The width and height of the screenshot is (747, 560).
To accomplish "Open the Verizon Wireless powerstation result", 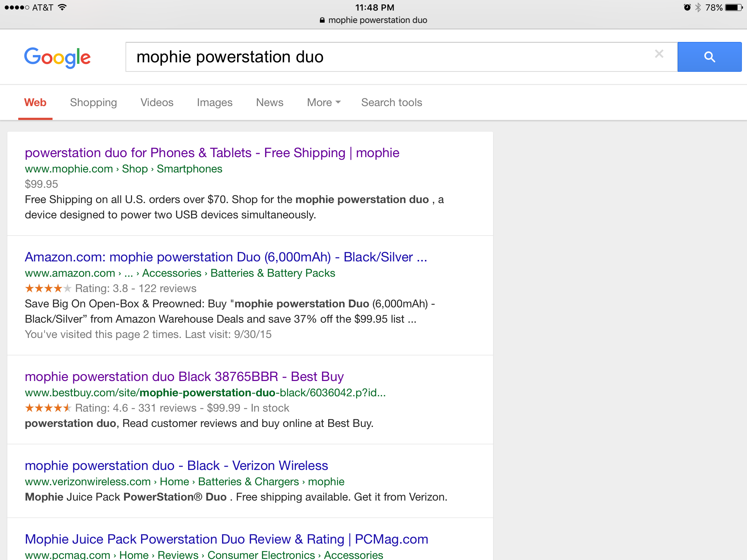I will point(176,466).
